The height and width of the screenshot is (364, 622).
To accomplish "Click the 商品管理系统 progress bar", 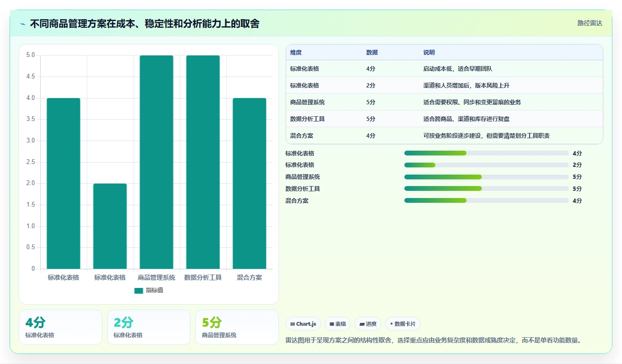I will [487, 177].
